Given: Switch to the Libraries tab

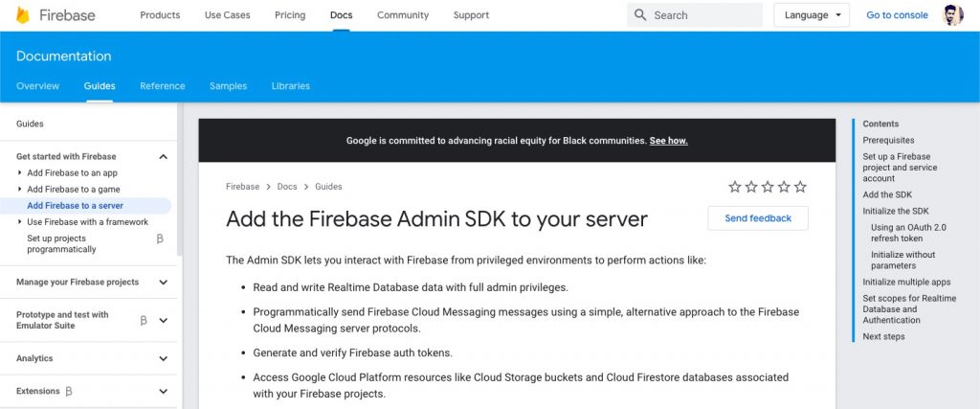Looking at the screenshot, I should [x=291, y=85].
